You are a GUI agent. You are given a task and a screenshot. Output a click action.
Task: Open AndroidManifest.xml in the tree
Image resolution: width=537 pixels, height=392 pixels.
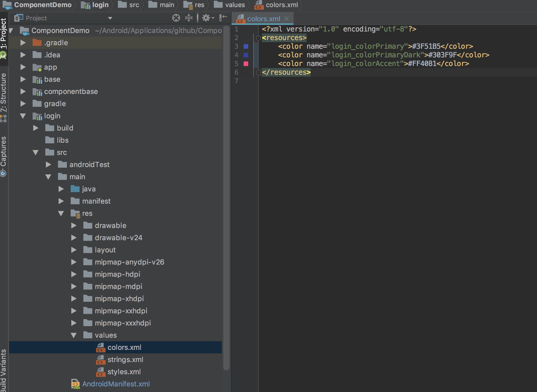[116, 384]
